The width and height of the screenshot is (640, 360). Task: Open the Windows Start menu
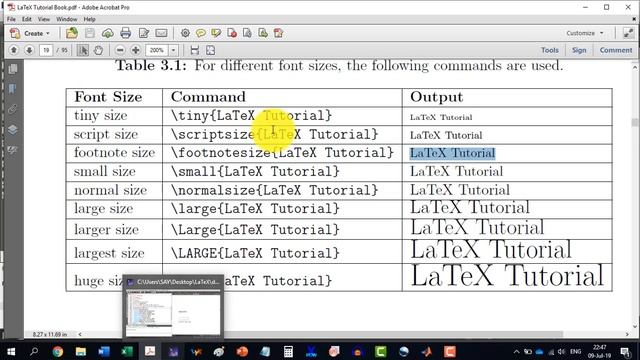(11, 351)
